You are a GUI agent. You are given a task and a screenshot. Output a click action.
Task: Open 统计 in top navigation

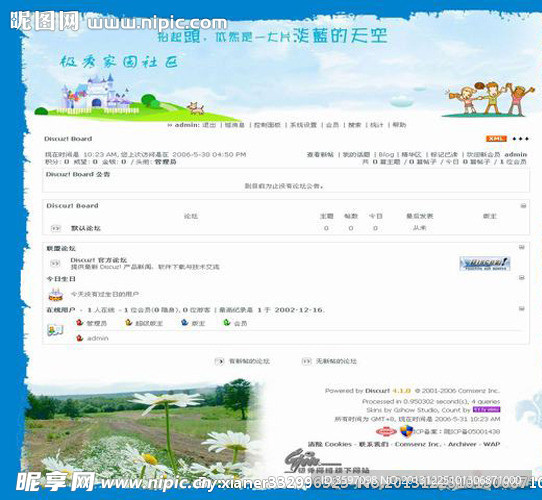(x=377, y=125)
